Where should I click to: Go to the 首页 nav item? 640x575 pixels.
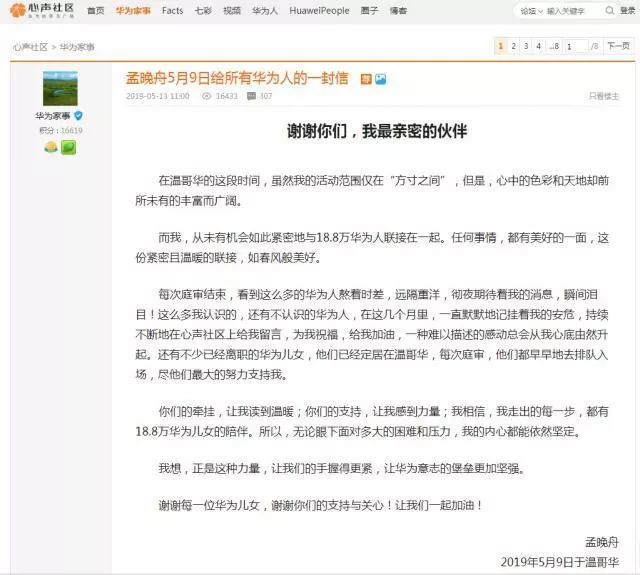(96, 11)
